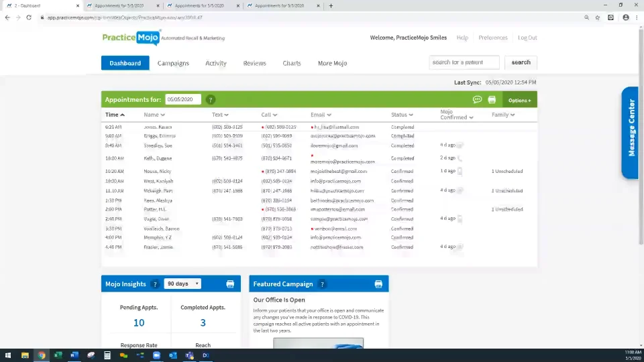644x362 pixels.
Task: Click confirmation icon in the 8:40 AM row
Action: click(x=460, y=145)
